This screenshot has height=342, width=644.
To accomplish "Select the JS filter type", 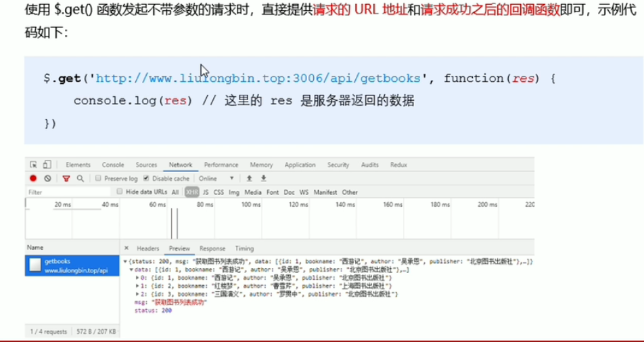I will 206,192.
